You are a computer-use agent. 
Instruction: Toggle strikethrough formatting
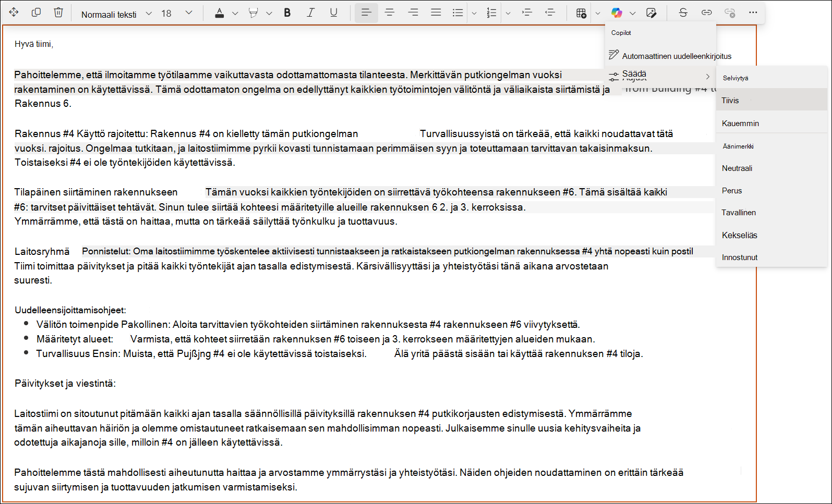(683, 13)
